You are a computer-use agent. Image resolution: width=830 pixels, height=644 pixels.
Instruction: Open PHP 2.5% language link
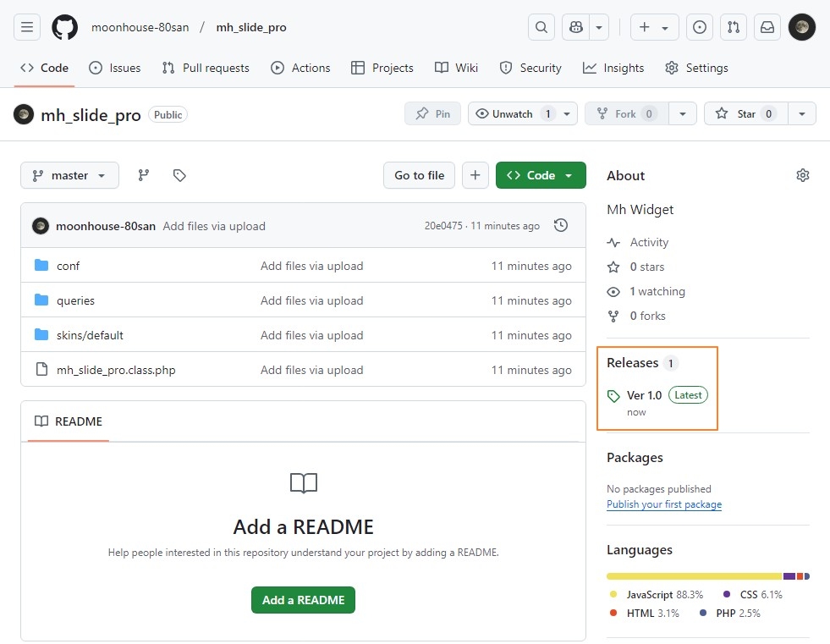tap(729, 614)
